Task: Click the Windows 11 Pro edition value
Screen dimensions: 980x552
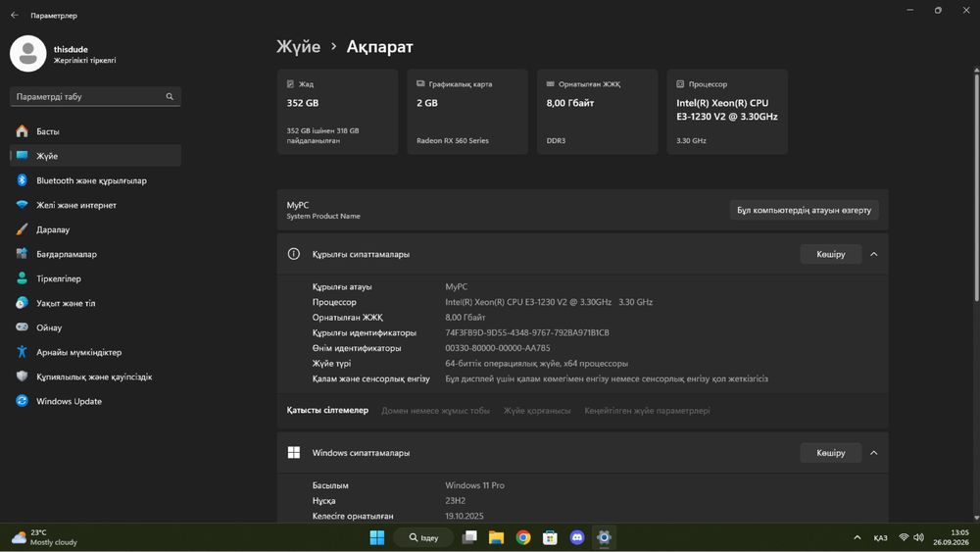Action: pos(474,485)
